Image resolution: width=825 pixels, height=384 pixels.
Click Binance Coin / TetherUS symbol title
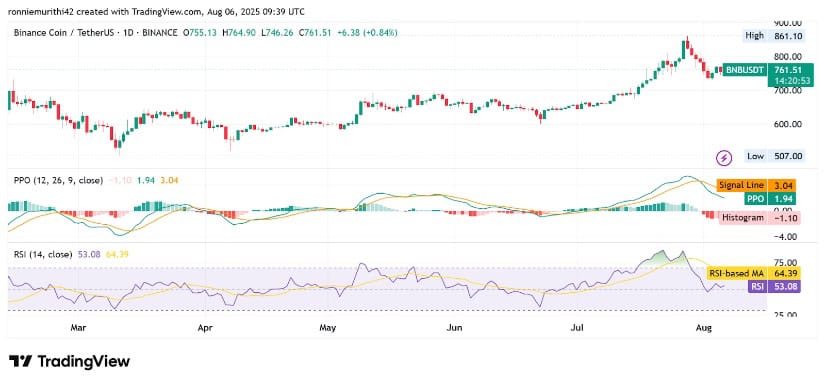67,33
